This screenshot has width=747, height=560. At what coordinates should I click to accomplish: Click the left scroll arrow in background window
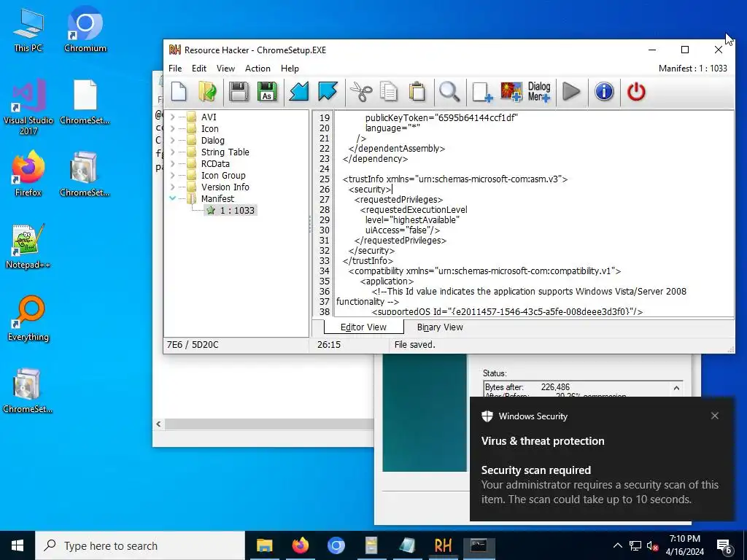pyautogui.click(x=158, y=424)
